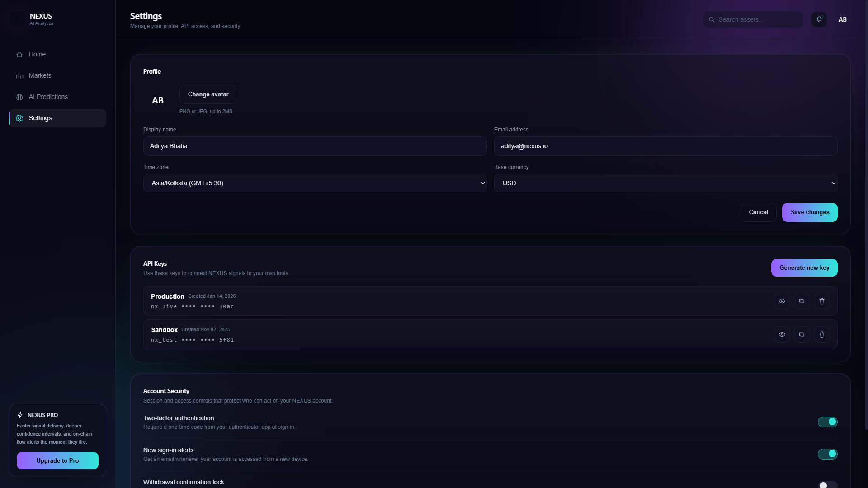This screenshot has height=488, width=868.
Task: Click the Home house icon
Action: click(x=19, y=55)
